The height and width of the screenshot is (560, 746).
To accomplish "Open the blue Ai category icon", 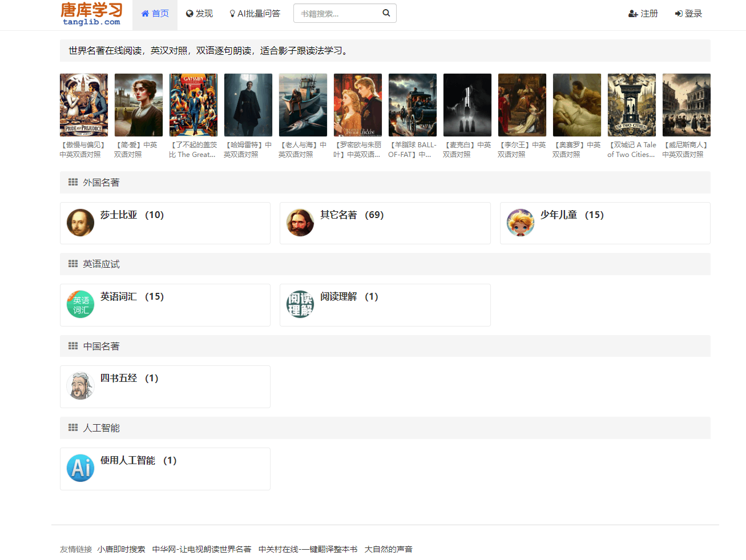I will (x=80, y=468).
